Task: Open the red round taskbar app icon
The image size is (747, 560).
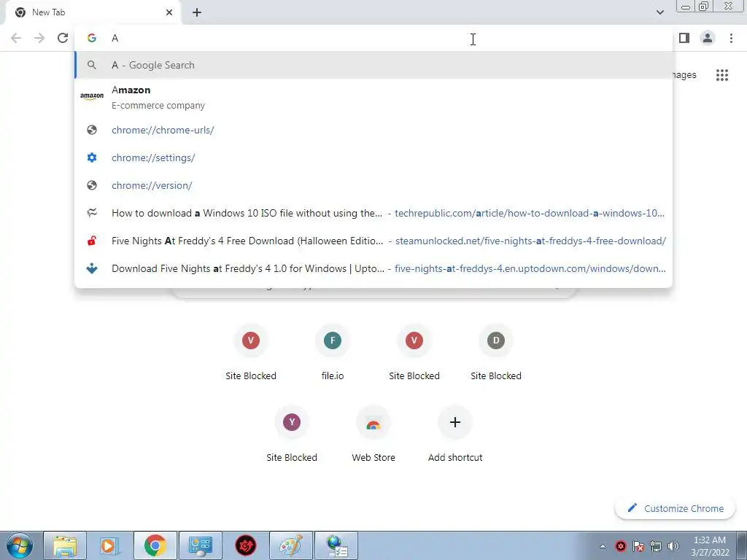Action: click(x=246, y=545)
